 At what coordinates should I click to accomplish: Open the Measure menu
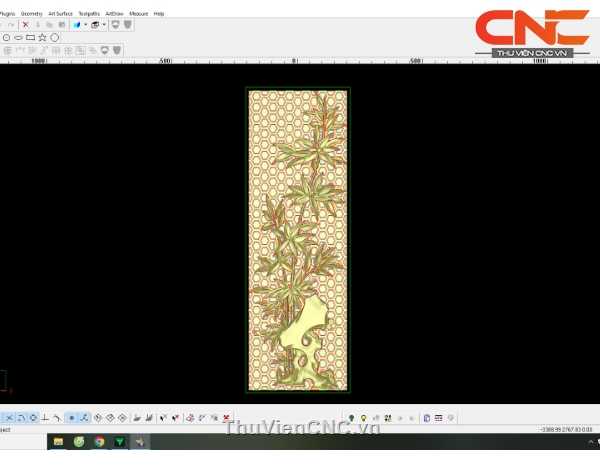pos(138,13)
